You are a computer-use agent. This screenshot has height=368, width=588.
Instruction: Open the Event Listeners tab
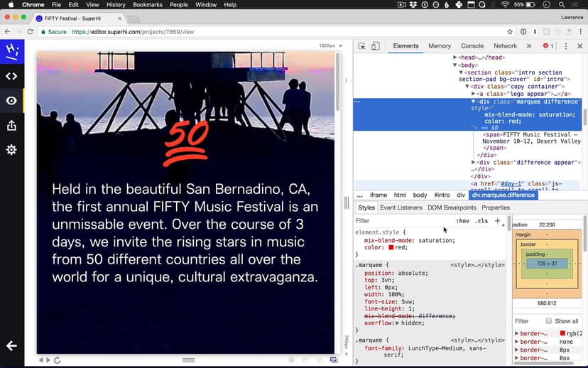coord(401,207)
